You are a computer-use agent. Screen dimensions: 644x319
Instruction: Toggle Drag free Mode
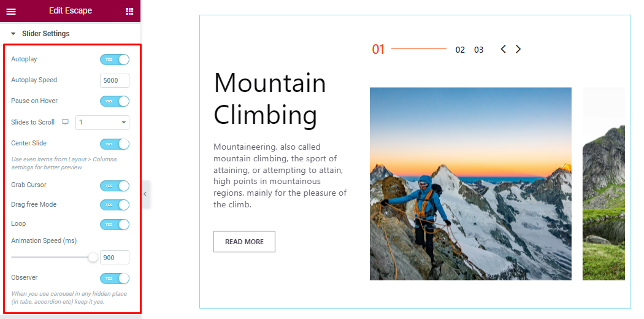click(115, 205)
